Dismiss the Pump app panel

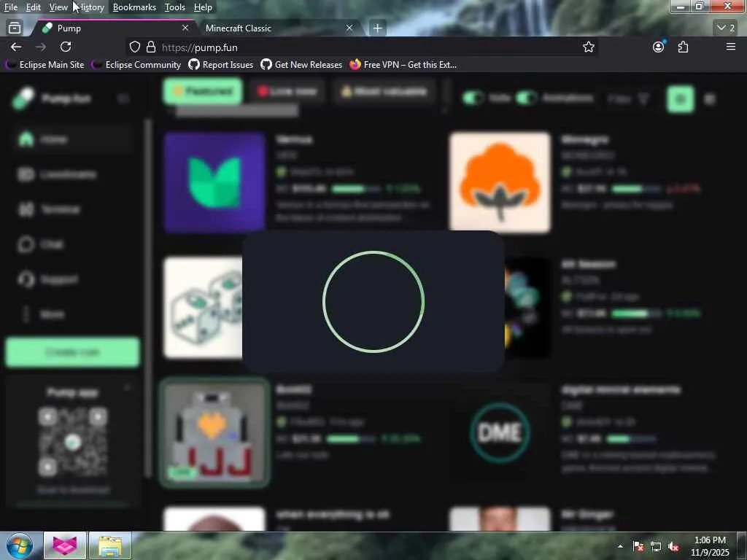pos(127,389)
